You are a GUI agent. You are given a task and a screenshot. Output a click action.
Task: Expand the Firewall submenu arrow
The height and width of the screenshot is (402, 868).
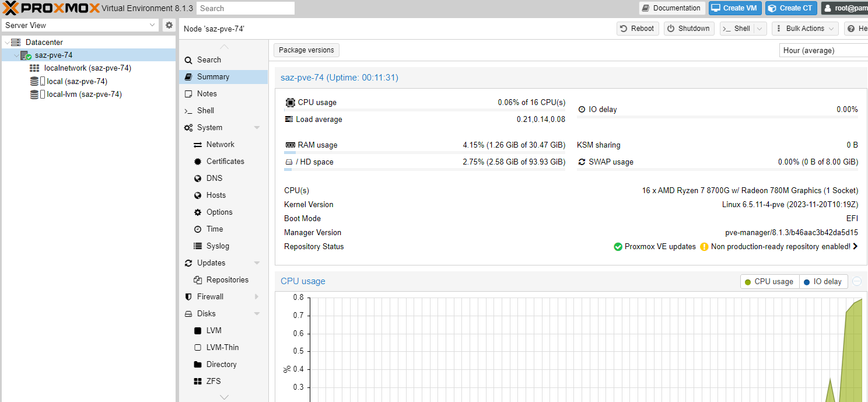coord(257,296)
